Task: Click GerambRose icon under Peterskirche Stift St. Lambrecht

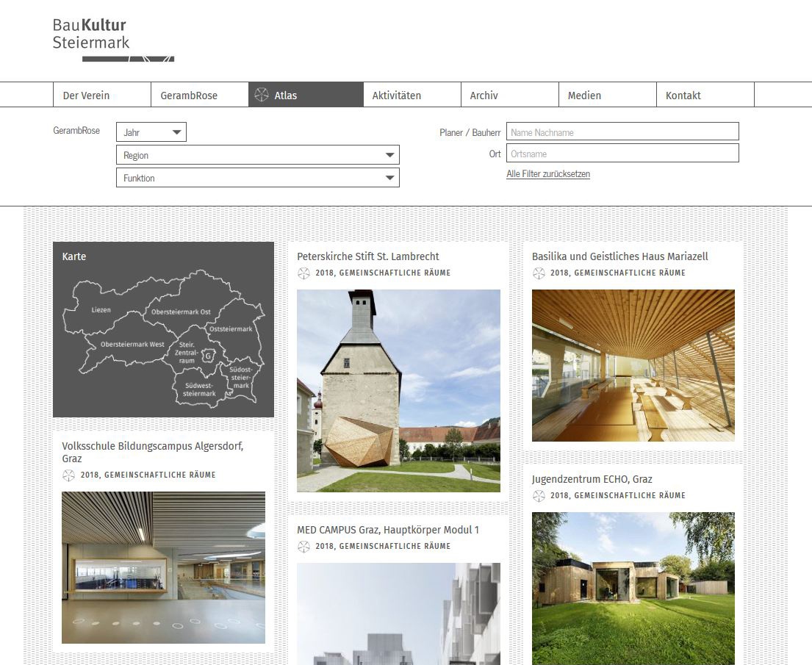Action: (x=303, y=273)
